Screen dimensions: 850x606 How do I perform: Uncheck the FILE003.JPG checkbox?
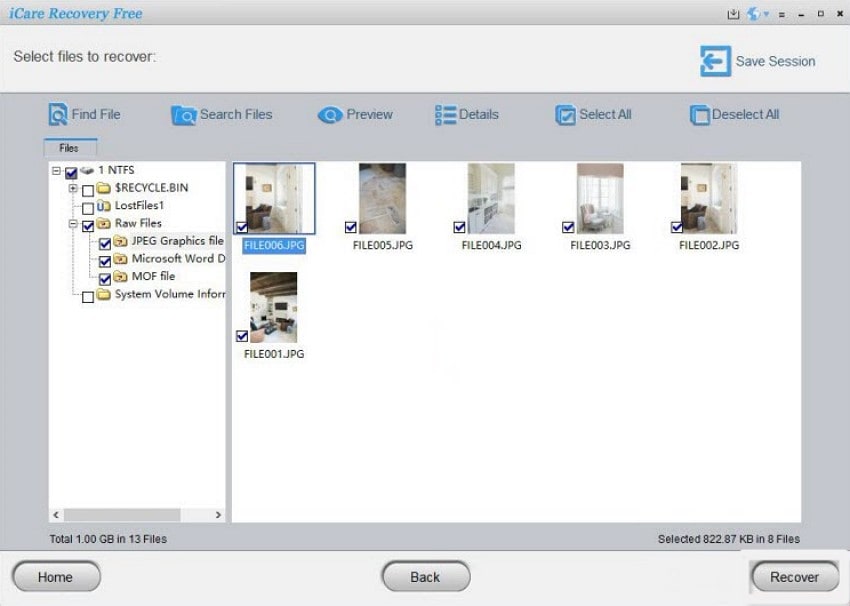[x=568, y=227]
